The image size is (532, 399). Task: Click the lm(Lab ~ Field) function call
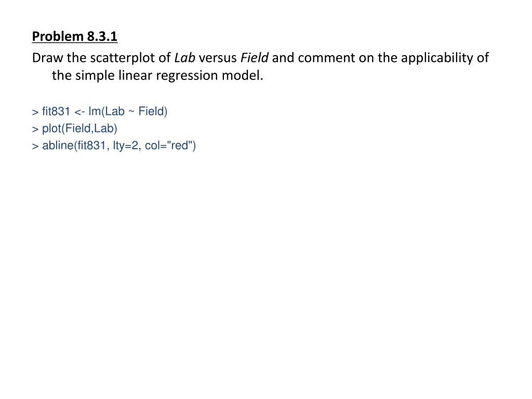click(x=128, y=111)
